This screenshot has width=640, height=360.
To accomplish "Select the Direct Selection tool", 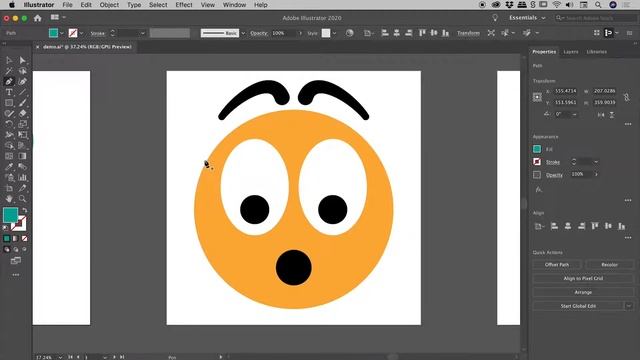I will [22, 60].
